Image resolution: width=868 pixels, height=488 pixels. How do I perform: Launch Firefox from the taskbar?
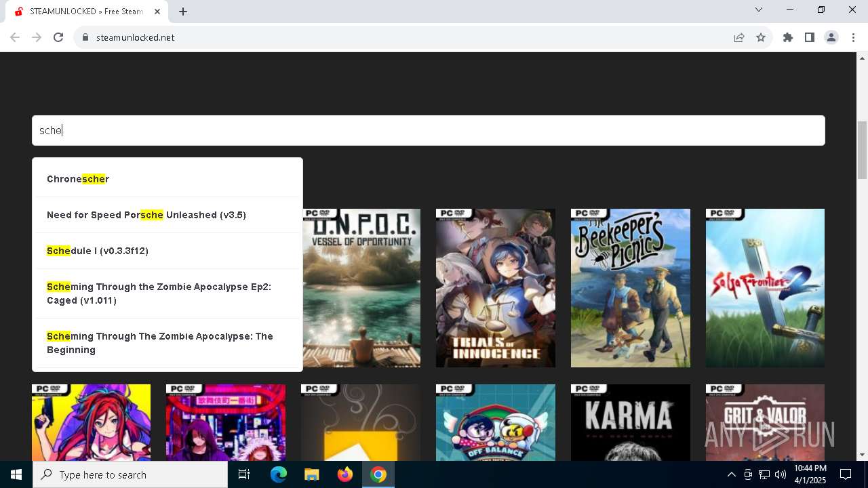[345, 474]
